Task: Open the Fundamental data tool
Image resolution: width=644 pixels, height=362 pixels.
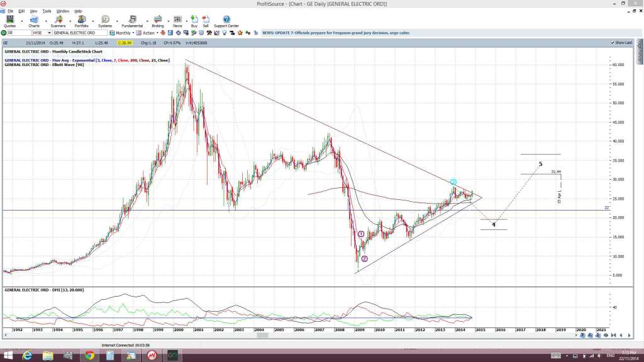Action: click(x=132, y=21)
